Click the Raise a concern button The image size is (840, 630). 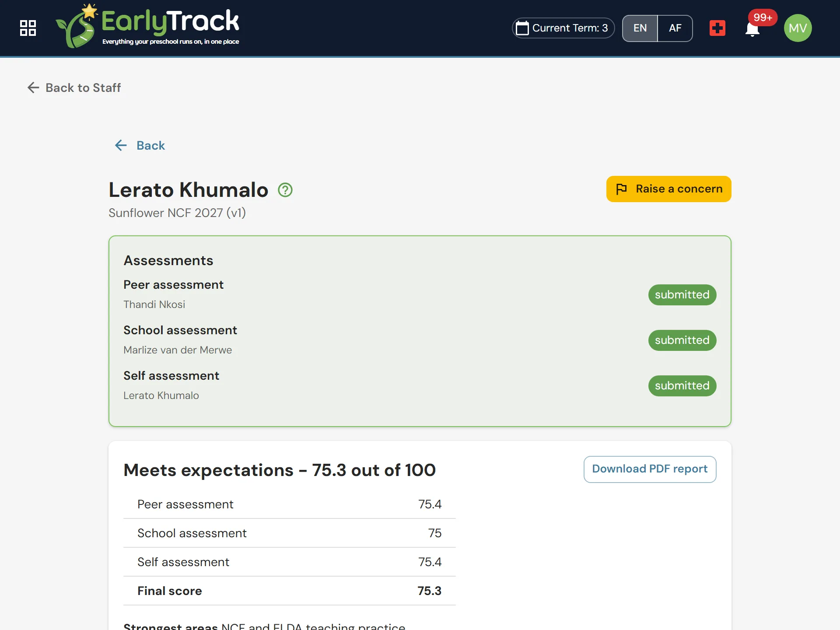[668, 189]
